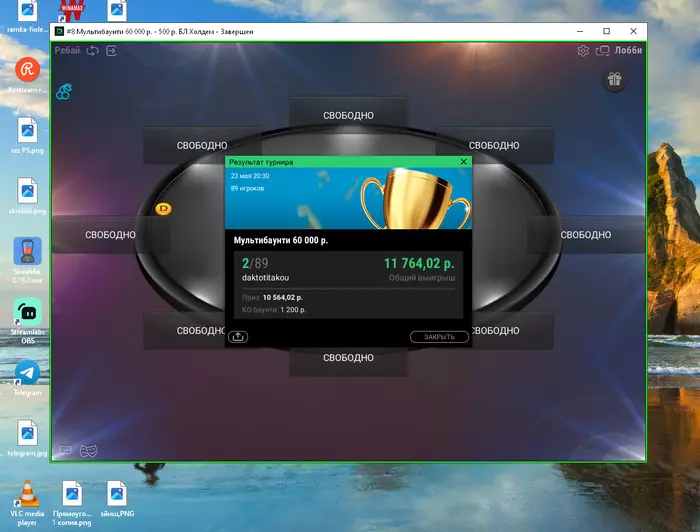Click the Ребай button
Screen dimensions: 700x532
67,50
